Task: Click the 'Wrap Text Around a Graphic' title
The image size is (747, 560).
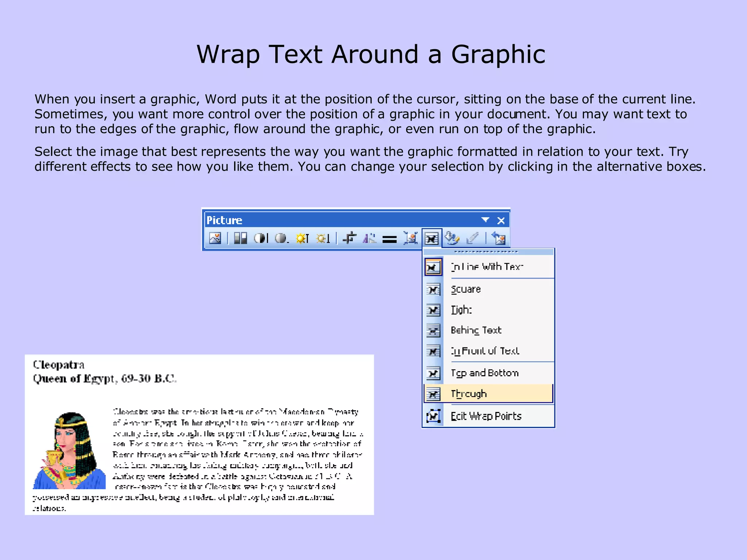Action: click(371, 54)
